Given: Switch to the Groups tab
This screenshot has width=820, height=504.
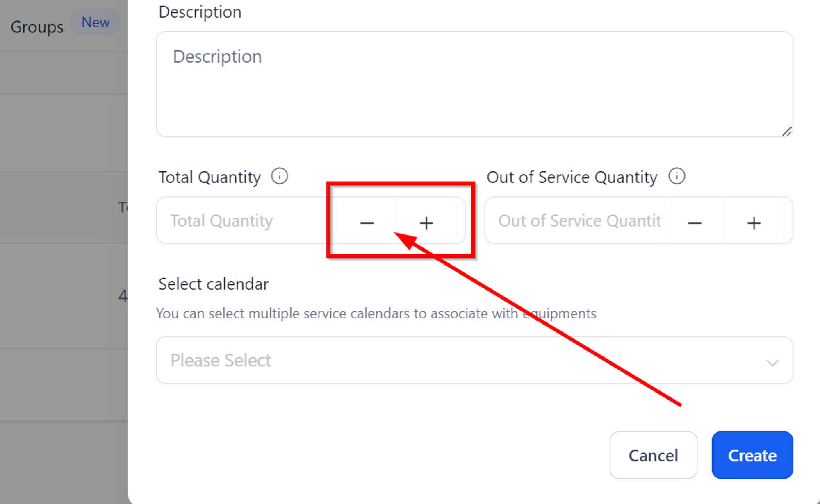Looking at the screenshot, I should [x=37, y=27].
